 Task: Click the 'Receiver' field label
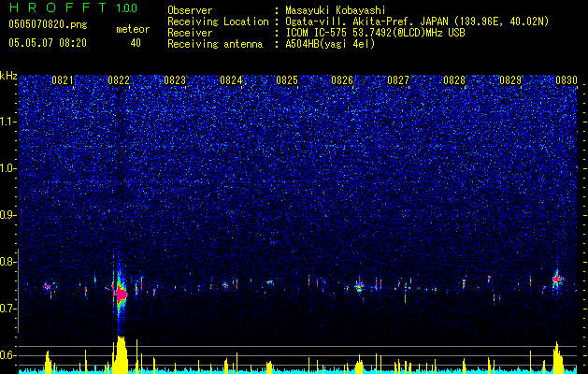click(190, 33)
